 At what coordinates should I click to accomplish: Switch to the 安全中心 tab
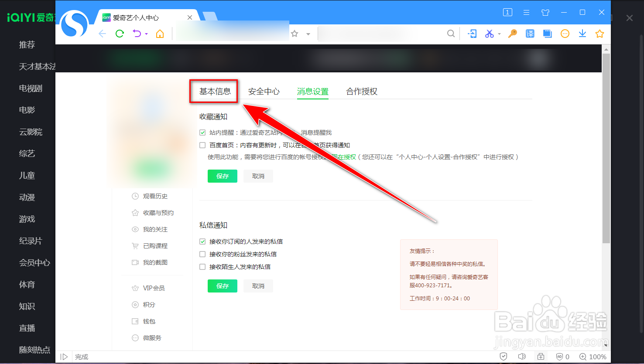[264, 92]
